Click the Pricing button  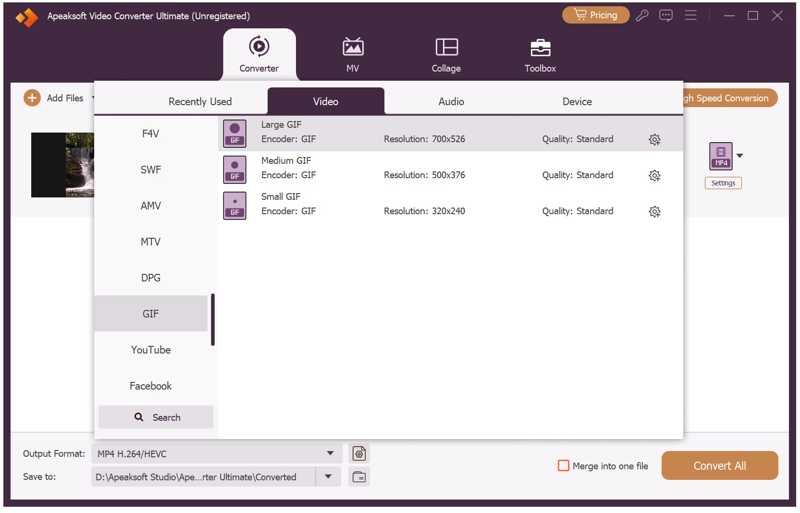pos(595,16)
